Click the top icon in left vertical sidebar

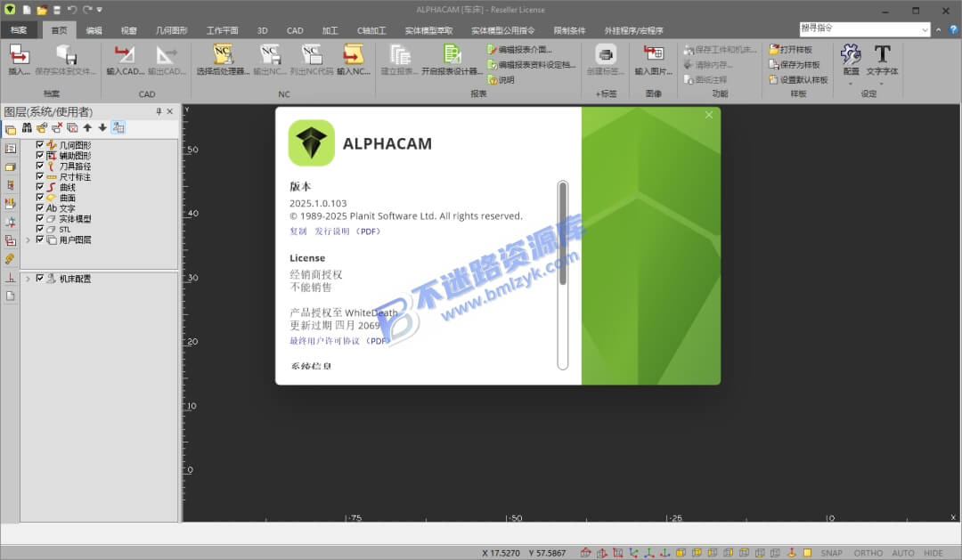pos(11,149)
